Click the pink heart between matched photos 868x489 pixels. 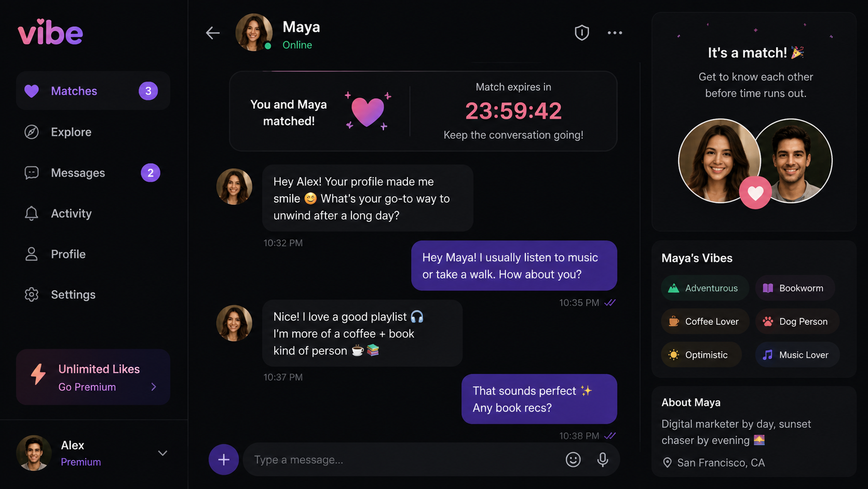click(755, 193)
